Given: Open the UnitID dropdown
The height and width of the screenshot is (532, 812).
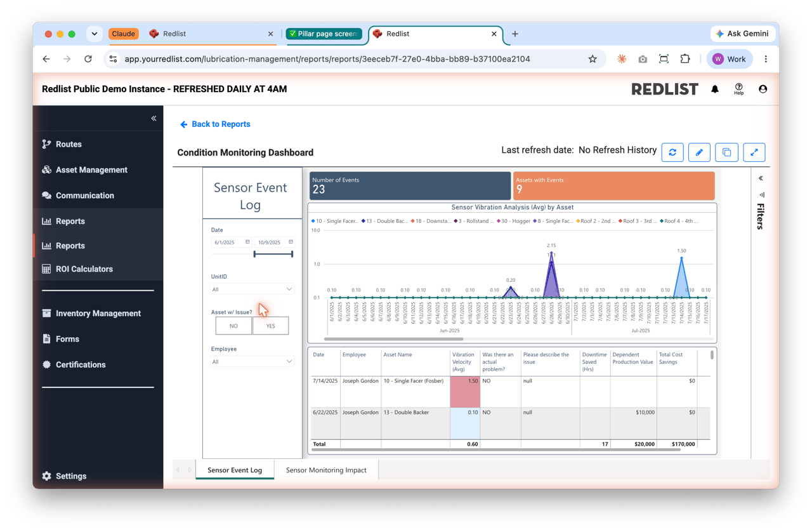Looking at the screenshot, I should point(252,289).
